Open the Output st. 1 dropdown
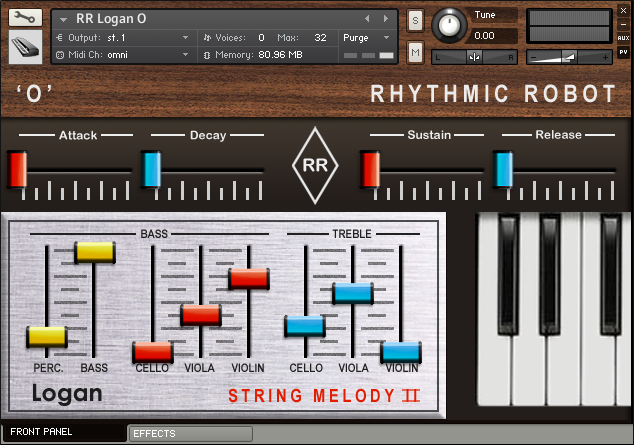Viewport: 634px width, 445px height. coord(185,38)
